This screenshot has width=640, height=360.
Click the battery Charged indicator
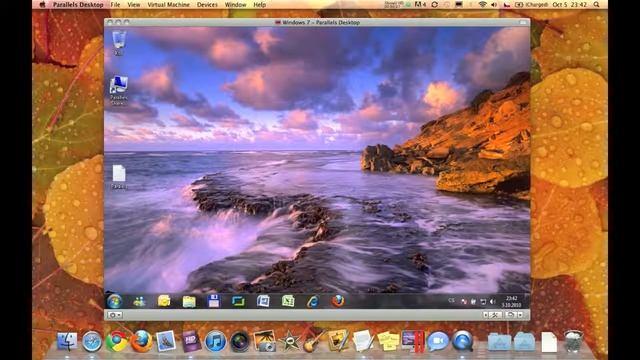pyautogui.click(x=531, y=5)
